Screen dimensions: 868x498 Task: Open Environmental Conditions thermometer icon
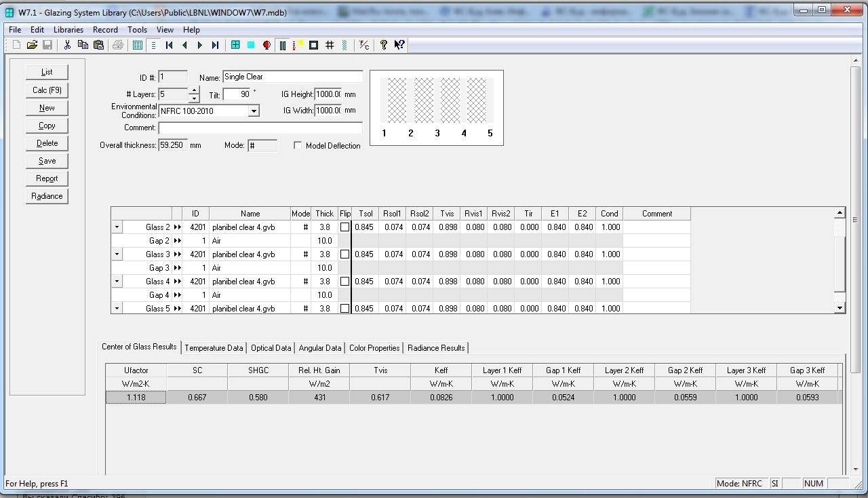298,45
